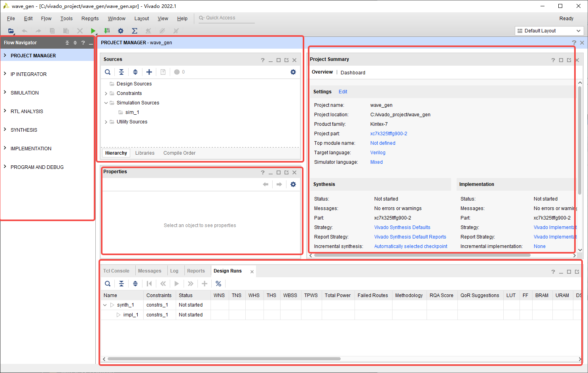Click Vivado Synthesis Defaults link
The height and width of the screenshot is (373, 588).
402,227
